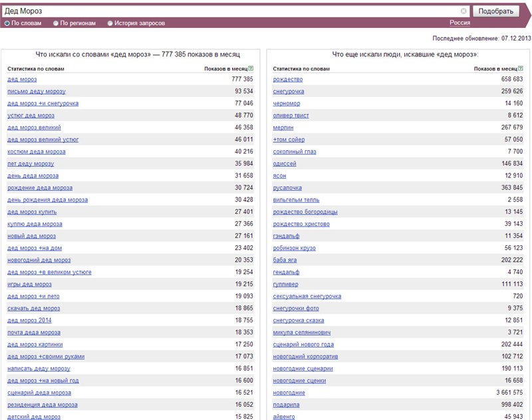Follow the 'резиденция деда мороза' link
The image size is (532, 420).
pos(43,405)
